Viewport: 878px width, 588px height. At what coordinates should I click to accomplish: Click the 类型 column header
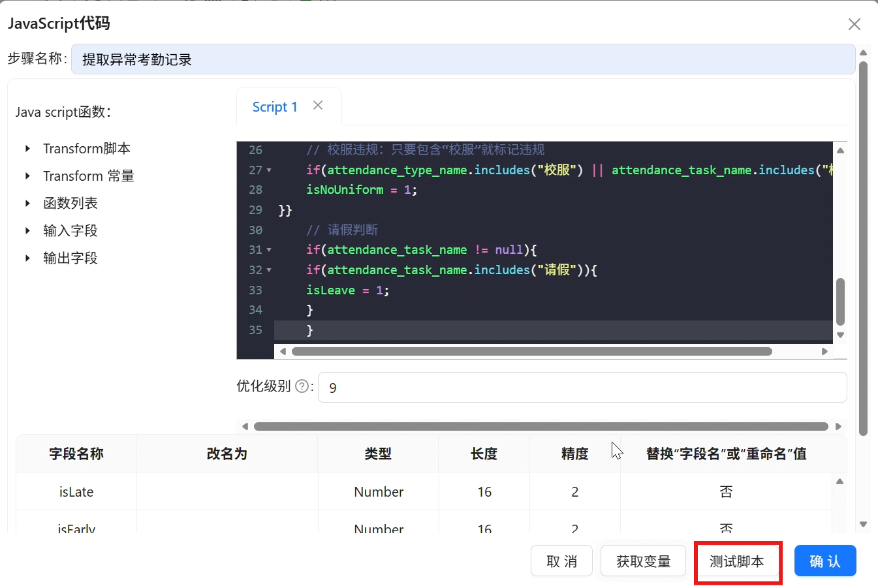click(x=378, y=454)
